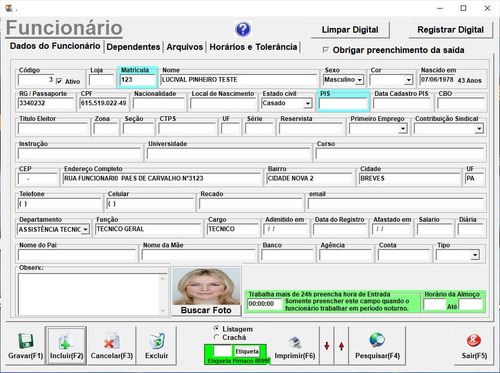Open the Departamento dropdown
This screenshot has width=500, height=373.
85,229
